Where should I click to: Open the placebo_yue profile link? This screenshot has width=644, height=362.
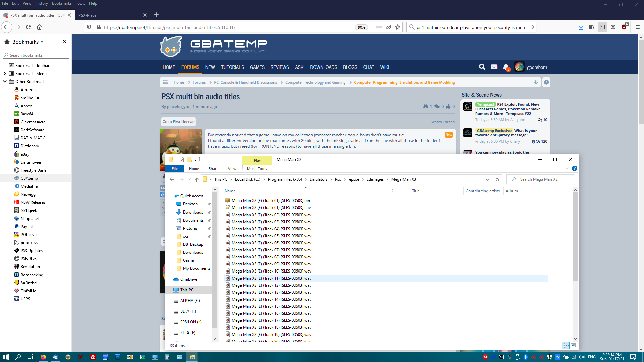coord(178,107)
